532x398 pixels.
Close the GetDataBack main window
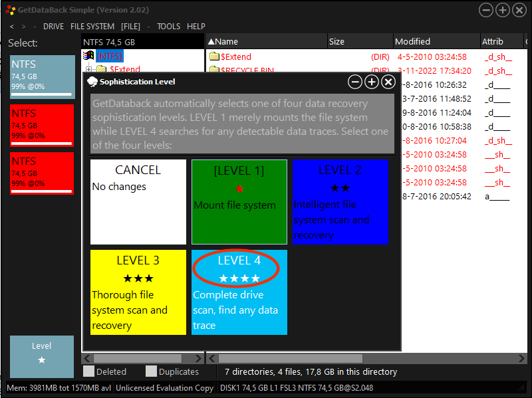(519, 10)
